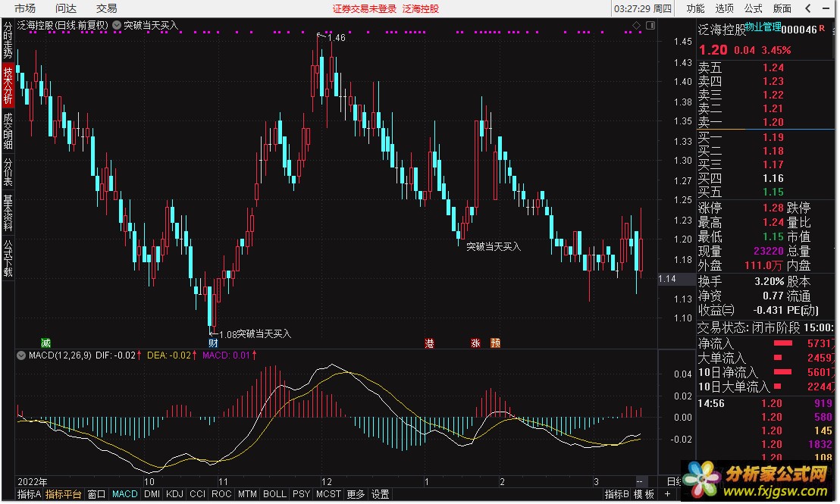Image resolution: width=840 pixels, height=504 pixels.
Task: Open 基本资料 sidebar tab
Action: [x=8, y=213]
